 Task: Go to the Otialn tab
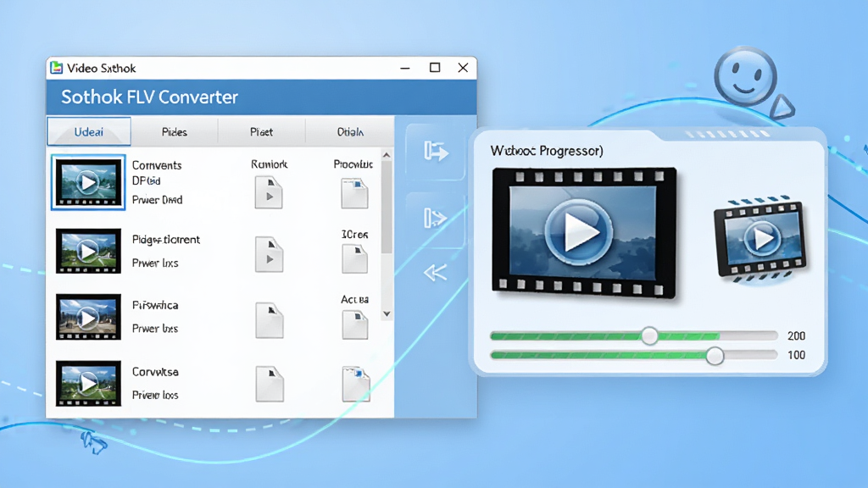pos(350,131)
